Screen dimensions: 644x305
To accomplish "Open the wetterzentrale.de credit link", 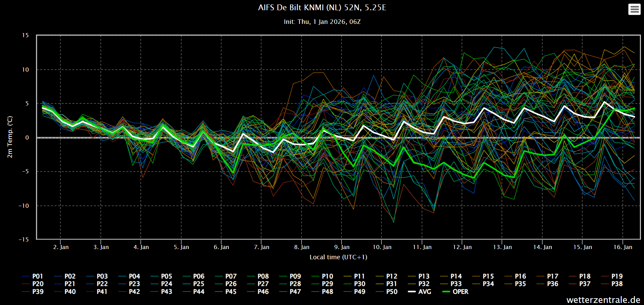I will coord(603,300).
